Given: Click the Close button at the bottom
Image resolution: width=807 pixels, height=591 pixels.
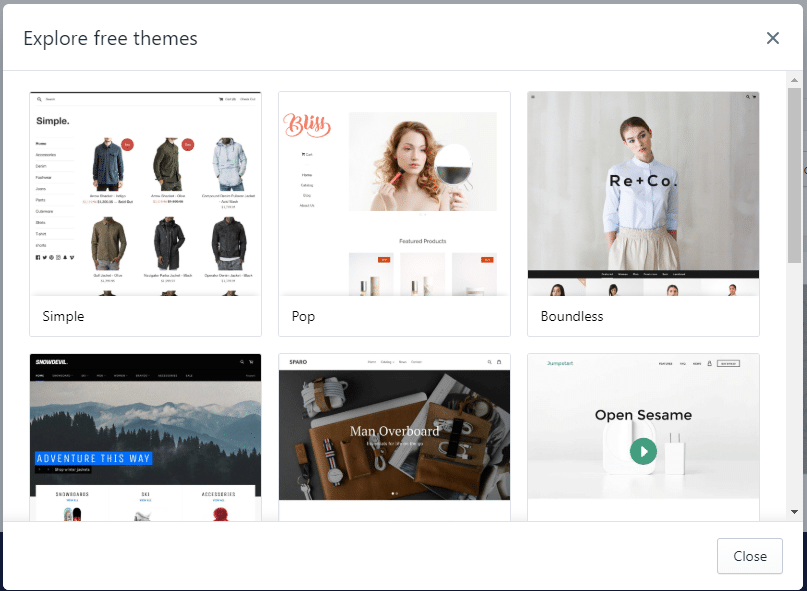Looking at the screenshot, I should [749, 556].
